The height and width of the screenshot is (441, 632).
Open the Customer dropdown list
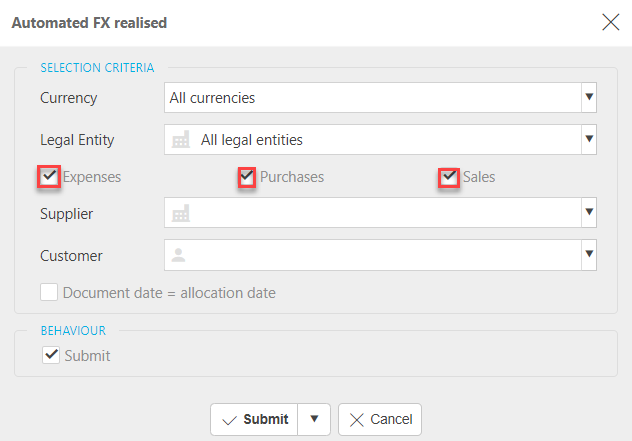[x=589, y=255]
